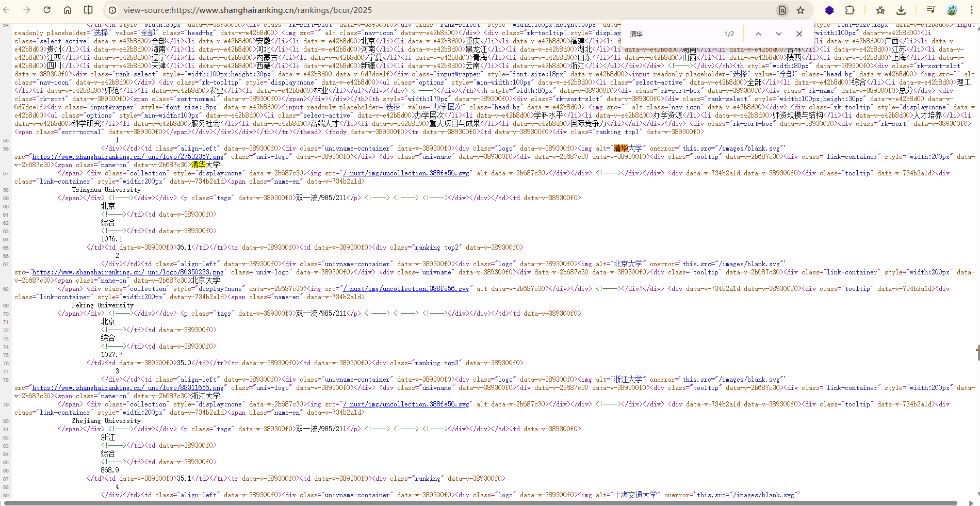This screenshot has width=980, height=506.
Task: Click the 高端人才 list item text
Action: pyautogui.click(x=325, y=123)
